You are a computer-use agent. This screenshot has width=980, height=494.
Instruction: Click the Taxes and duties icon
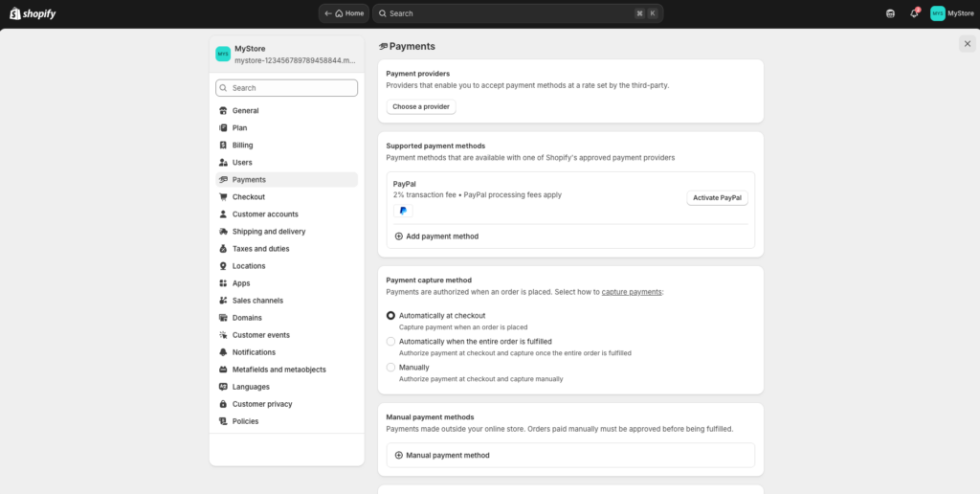point(223,249)
